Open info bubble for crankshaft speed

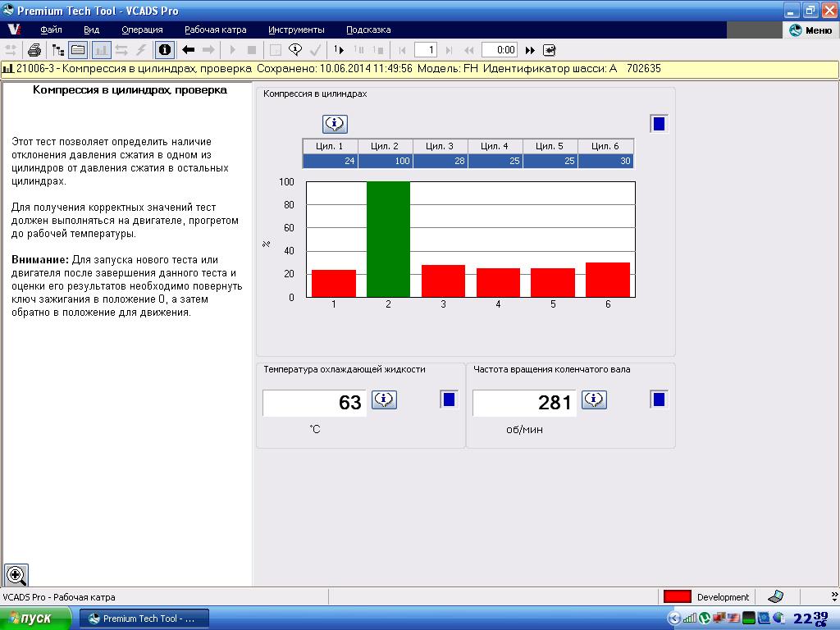tap(594, 399)
